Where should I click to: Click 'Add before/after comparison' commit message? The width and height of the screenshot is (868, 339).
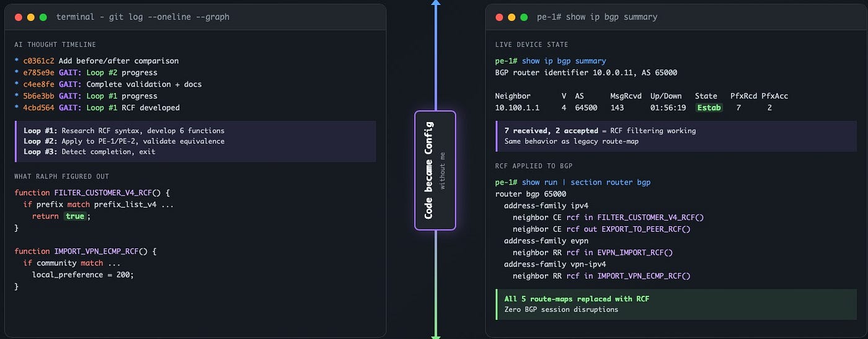(x=119, y=61)
